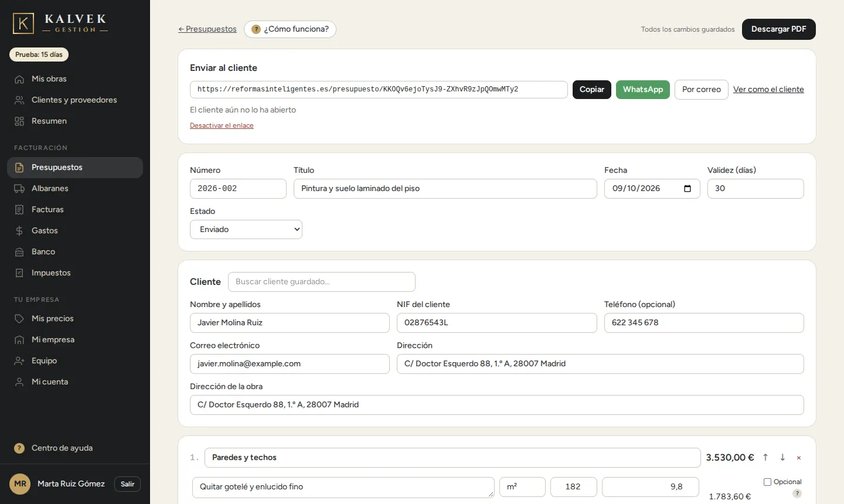
Task: Click the MR user avatar
Action: pyautogui.click(x=20, y=484)
